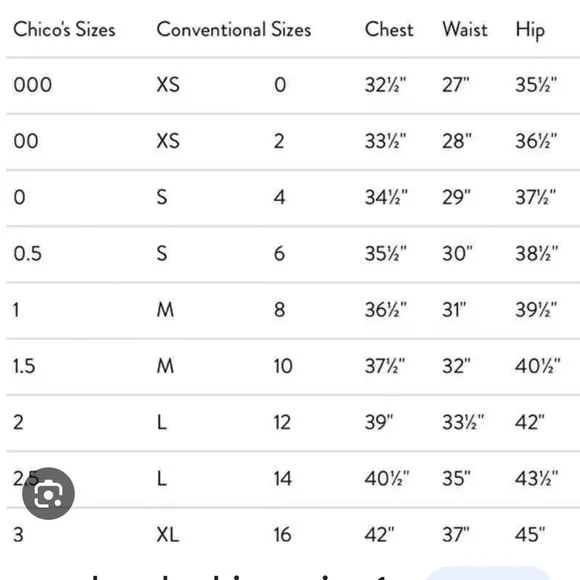
Task: Select the 39" chest measurement
Action: tap(379, 422)
